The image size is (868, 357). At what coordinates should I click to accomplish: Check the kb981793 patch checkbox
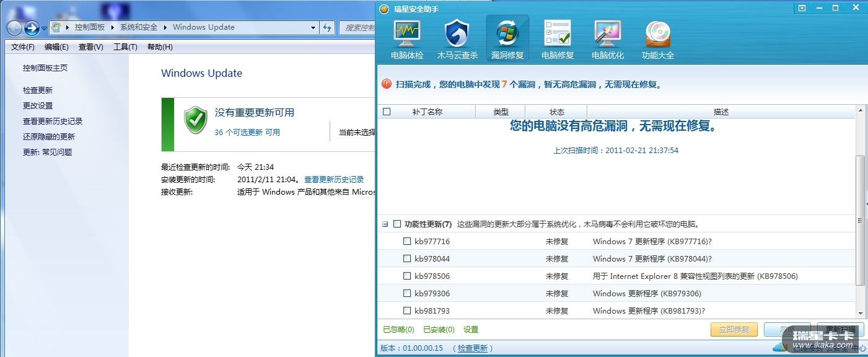point(407,311)
